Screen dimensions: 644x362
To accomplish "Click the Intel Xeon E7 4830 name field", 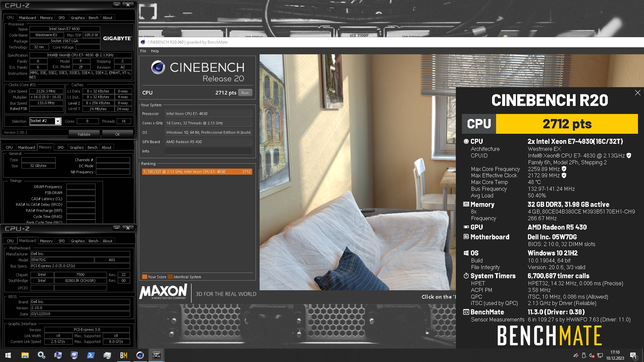I will (64, 29).
